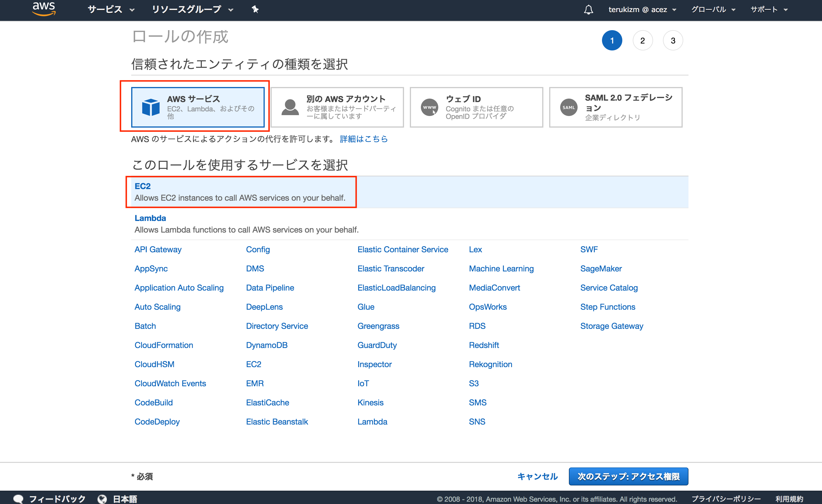The image size is (822, 504).
Task: Click the person icon on 別の AWS アカウント card
Action: click(x=290, y=107)
